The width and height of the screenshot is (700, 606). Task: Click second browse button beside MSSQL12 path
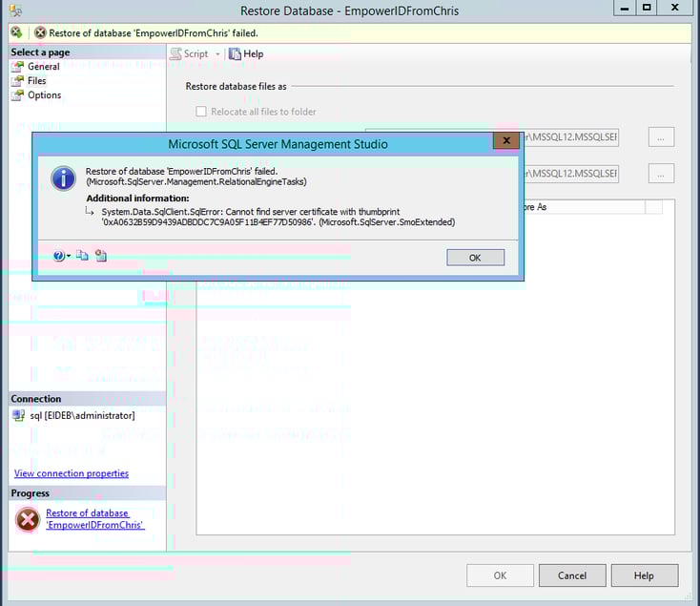click(x=661, y=174)
